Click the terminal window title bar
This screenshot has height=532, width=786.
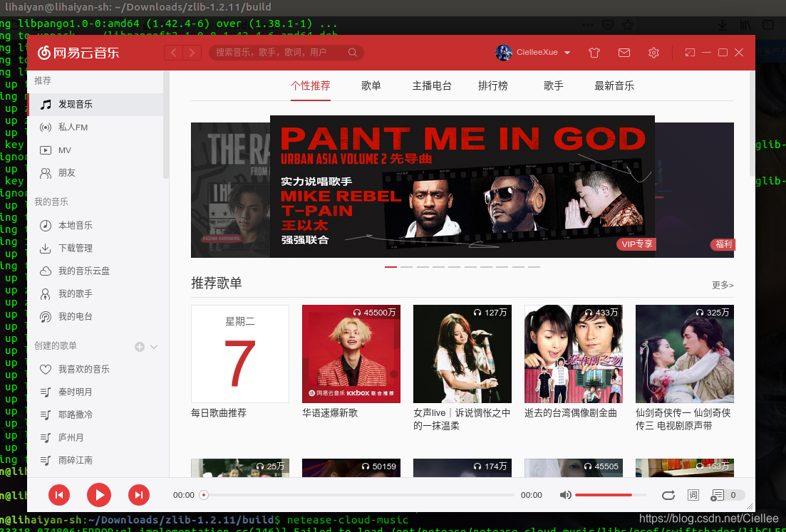393,8
